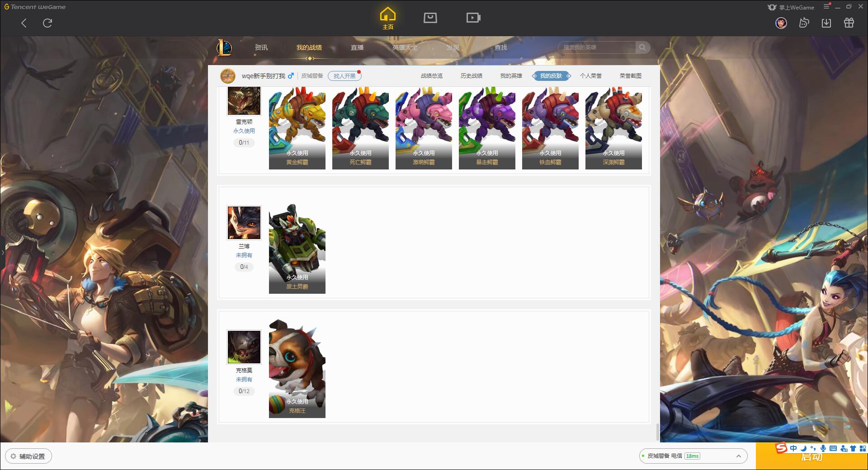Viewport: 868px width, 470px height.
Task: Open the 死亡鳄霸 skin card
Action: click(x=360, y=128)
